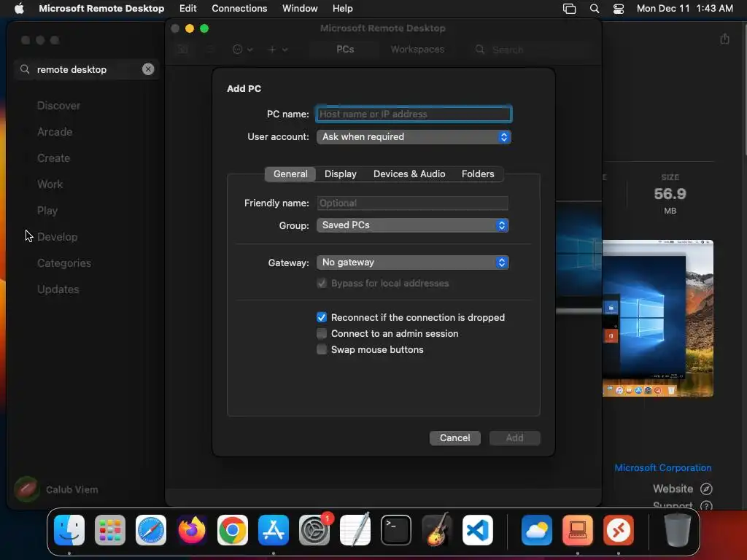Go to Play in App Store sidebar
This screenshot has width=747, height=560.
coord(47,211)
